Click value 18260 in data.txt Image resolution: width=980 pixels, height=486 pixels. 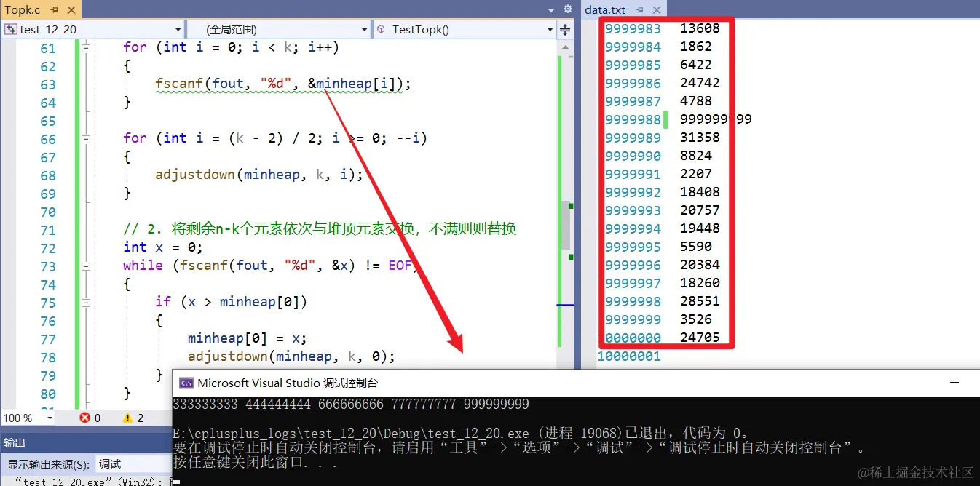tap(700, 283)
